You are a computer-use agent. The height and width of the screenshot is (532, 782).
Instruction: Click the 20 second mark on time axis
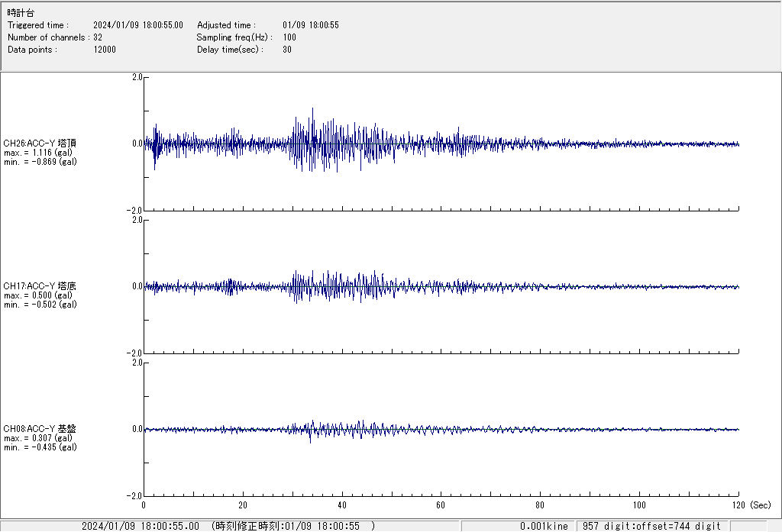(243, 505)
